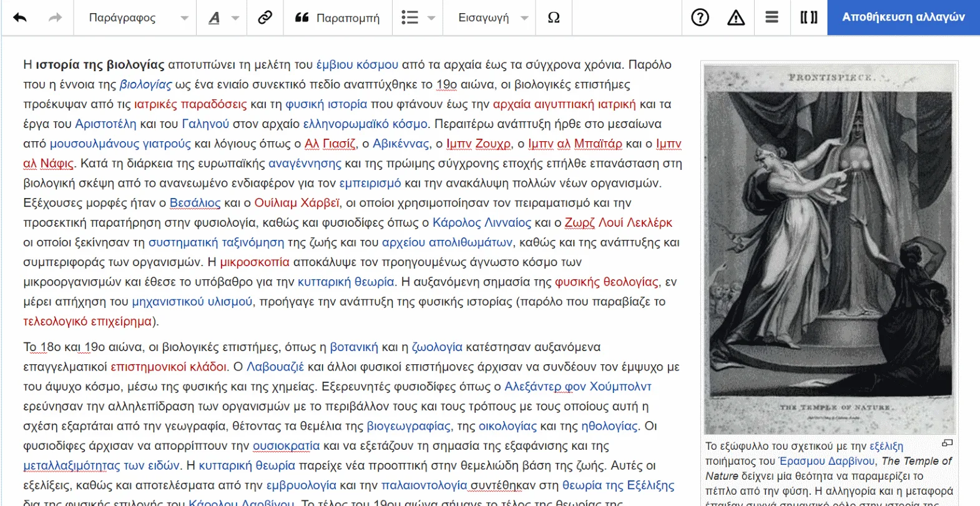Screen dimensions: 980x506
Task: Enlarge image via caption magnify icon
Action: pyautogui.click(x=947, y=443)
